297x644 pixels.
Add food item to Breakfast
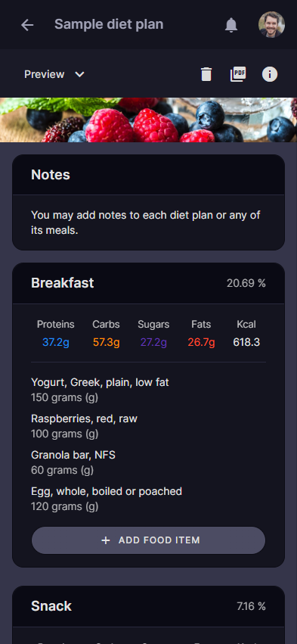148,540
